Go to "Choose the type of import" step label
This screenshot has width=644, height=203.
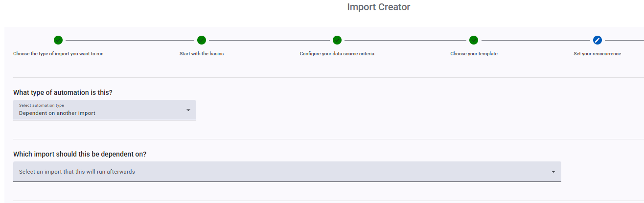coord(58,54)
